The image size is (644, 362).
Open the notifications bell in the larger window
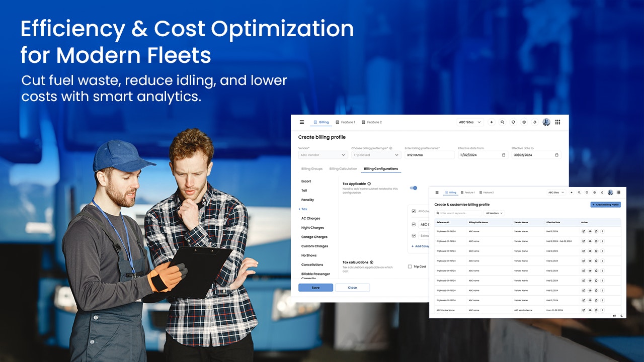(534, 122)
